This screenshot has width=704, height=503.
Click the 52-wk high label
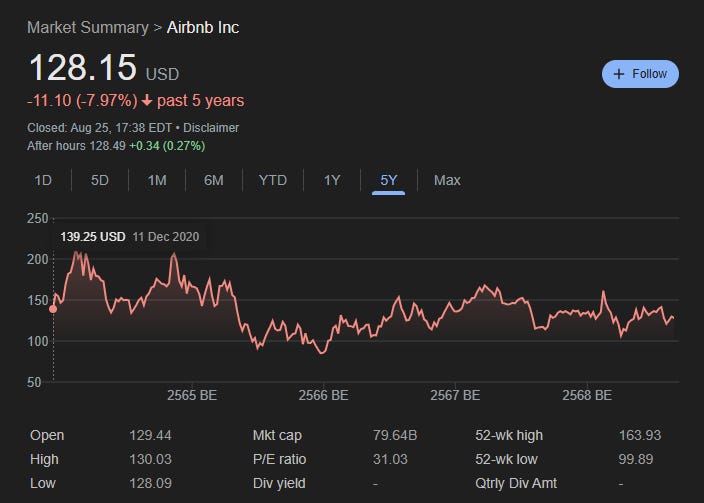[509, 435]
